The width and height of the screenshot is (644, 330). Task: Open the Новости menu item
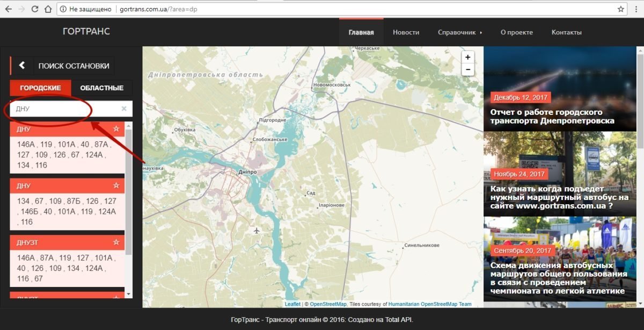406,32
